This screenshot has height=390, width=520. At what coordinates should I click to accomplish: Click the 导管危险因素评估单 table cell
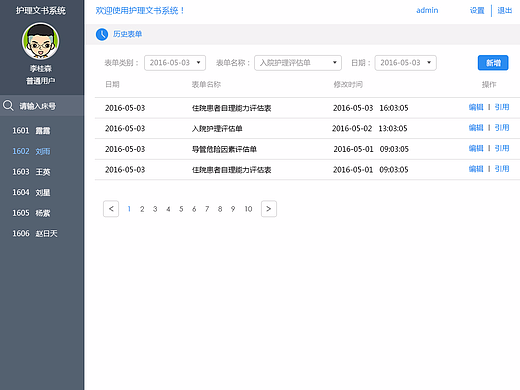click(x=224, y=149)
